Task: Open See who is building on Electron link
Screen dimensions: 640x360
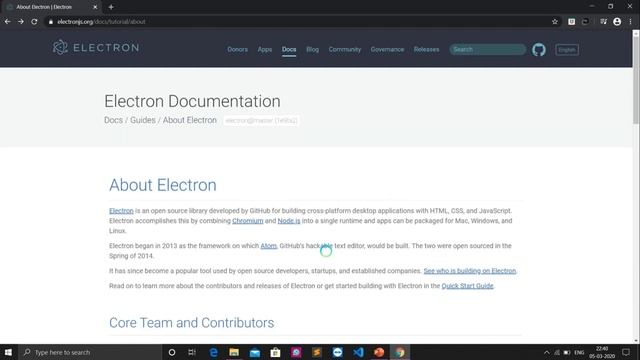Action: click(x=470, y=271)
